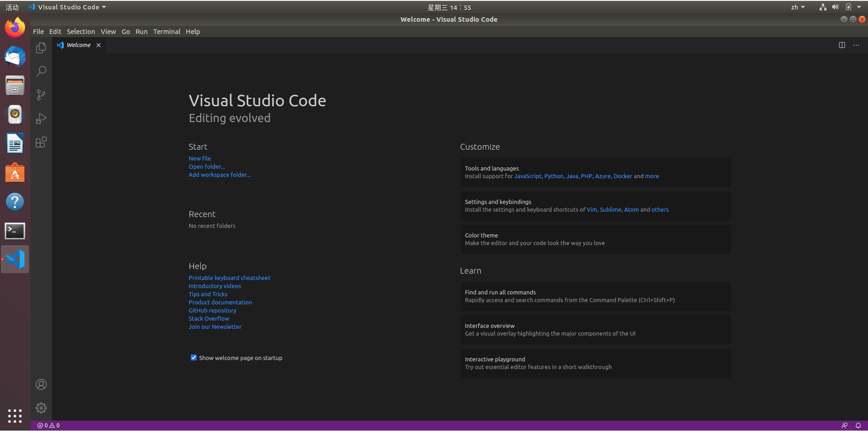Screen dimensions: 868x431
Task: Open the notifications bell in the status bar
Action: (858, 426)
